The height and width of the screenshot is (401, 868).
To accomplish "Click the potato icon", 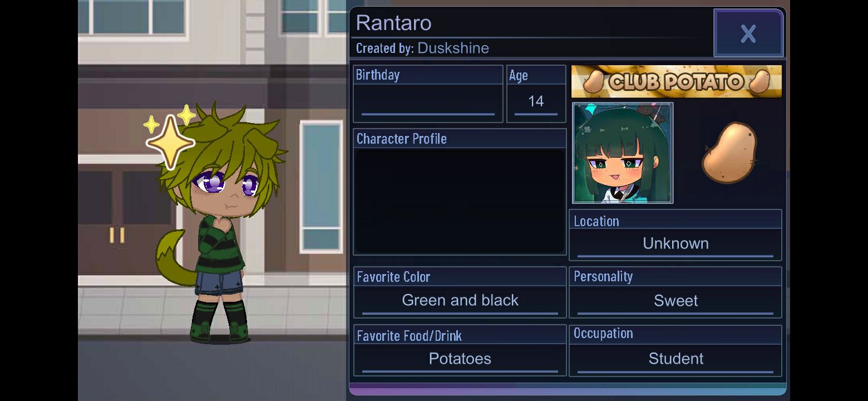I will tap(729, 153).
